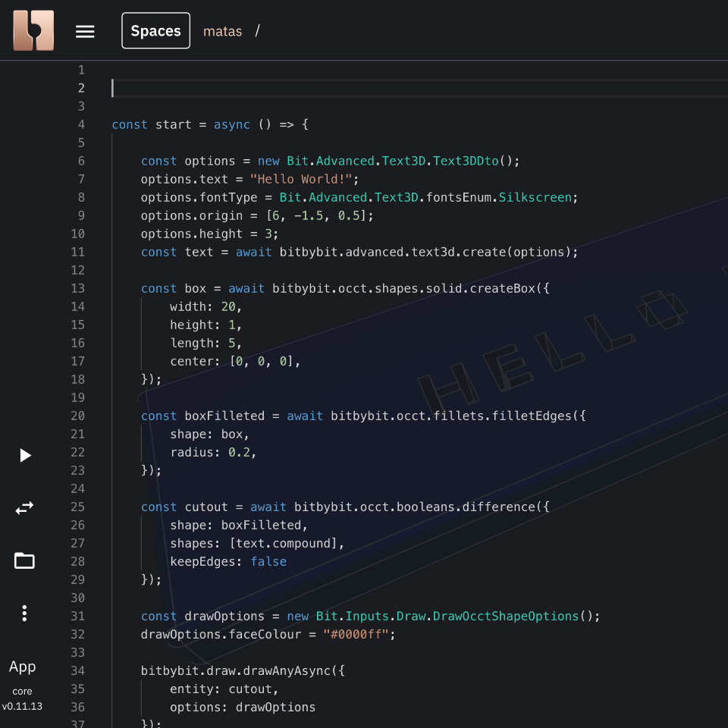Click the false value after keepEdges
Viewport: 728px width, 728px height.
(268, 561)
